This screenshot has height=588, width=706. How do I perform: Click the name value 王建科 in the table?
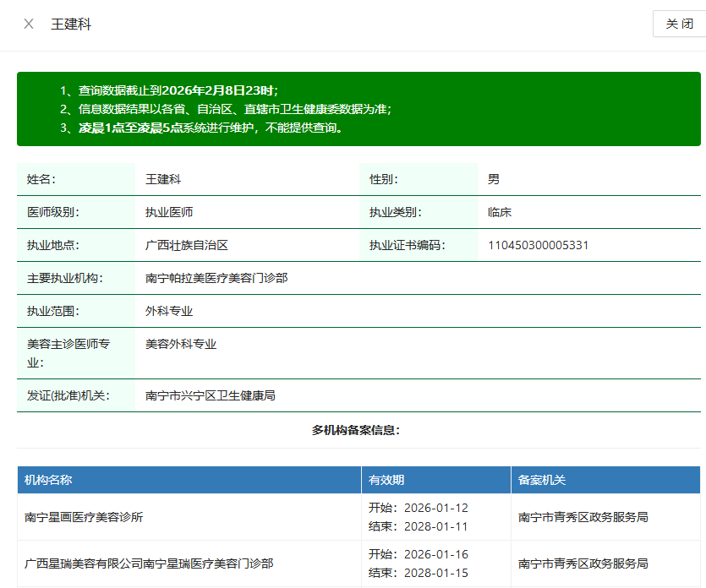[x=163, y=179]
